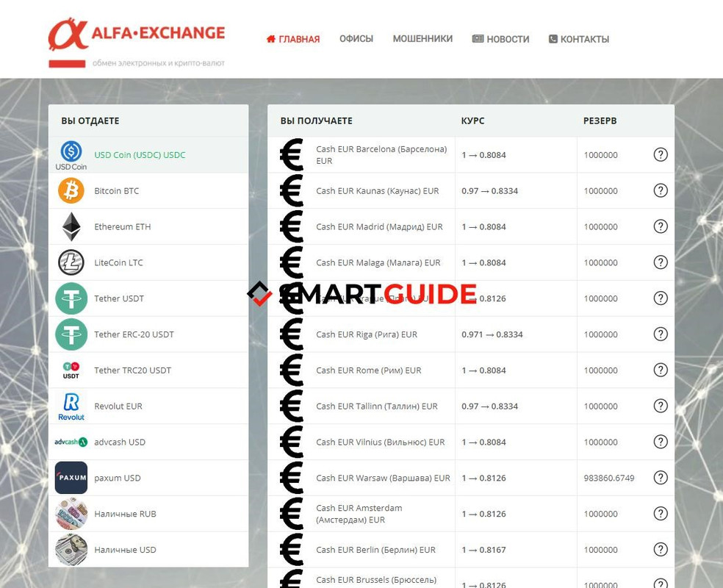Show help for Cash EUR Vilnius row
The height and width of the screenshot is (588, 723).
click(x=661, y=442)
